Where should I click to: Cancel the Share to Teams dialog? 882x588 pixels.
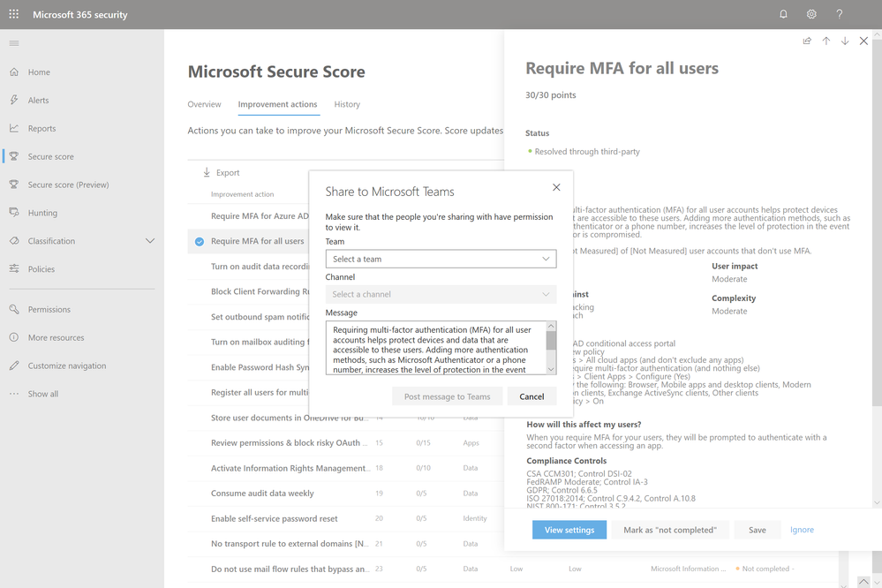(531, 396)
